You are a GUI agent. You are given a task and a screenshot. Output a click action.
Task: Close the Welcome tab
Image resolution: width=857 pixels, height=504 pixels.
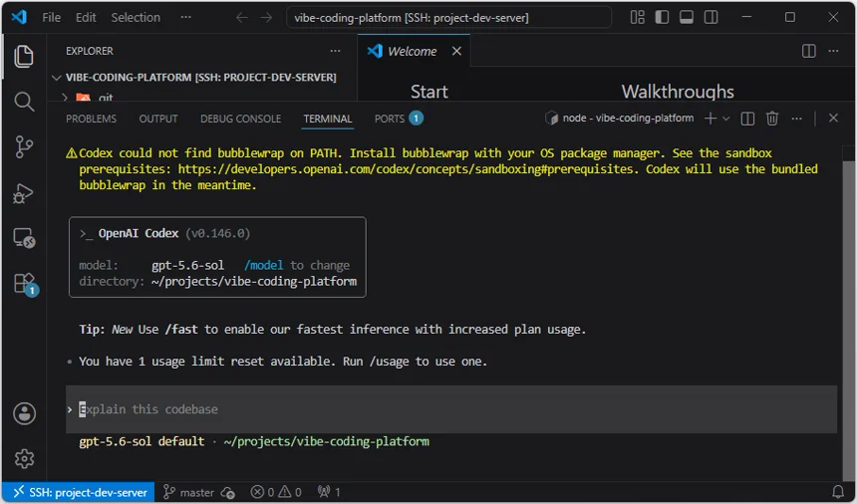point(456,51)
